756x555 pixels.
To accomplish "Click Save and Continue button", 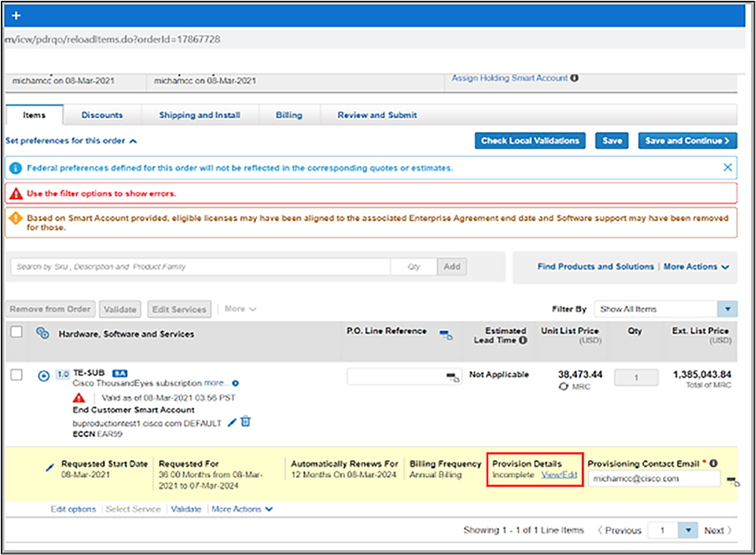I will click(687, 140).
